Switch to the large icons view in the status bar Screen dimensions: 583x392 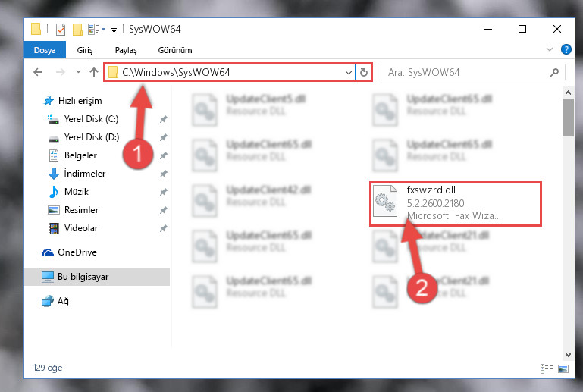[563, 368]
